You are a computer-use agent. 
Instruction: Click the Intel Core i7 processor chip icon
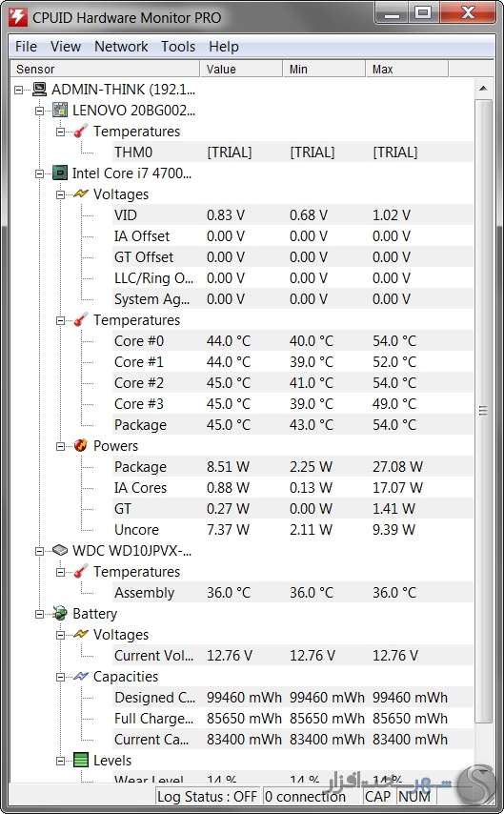pos(60,173)
